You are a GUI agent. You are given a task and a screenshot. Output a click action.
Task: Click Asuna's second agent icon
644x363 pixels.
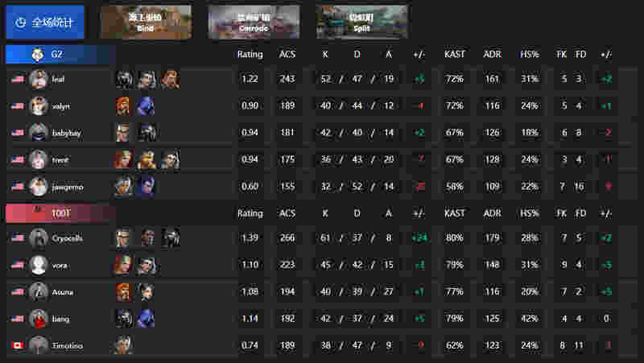pyautogui.click(x=147, y=291)
